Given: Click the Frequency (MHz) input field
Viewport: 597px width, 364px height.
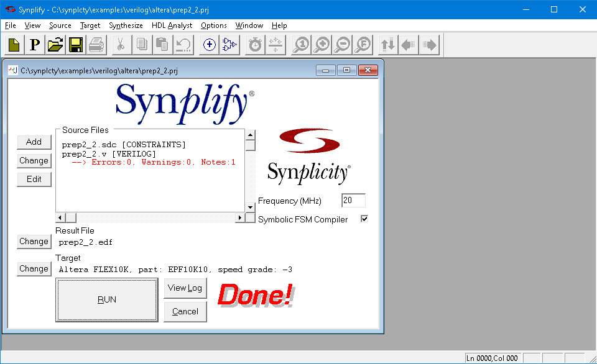Looking at the screenshot, I should coord(353,201).
